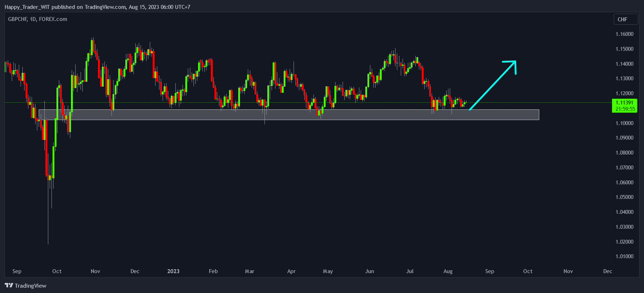Click the Feb label on time axis
644x293 pixels.
click(x=213, y=271)
